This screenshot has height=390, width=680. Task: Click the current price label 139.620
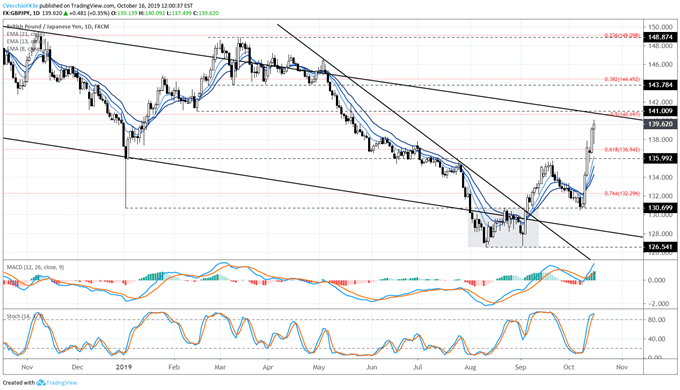pyautogui.click(x=660, y=124)
